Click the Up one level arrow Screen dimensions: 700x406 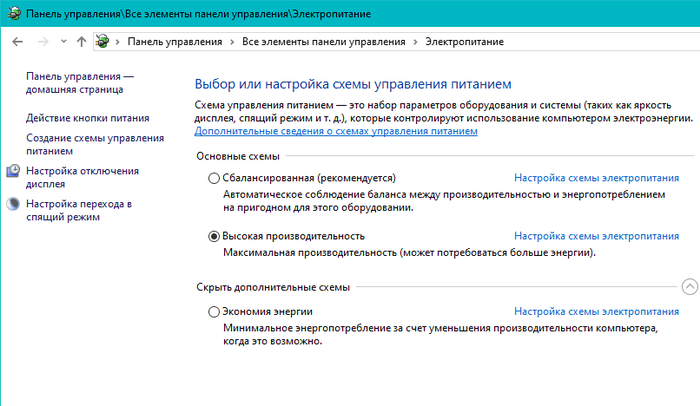click(x=81, y=41)
